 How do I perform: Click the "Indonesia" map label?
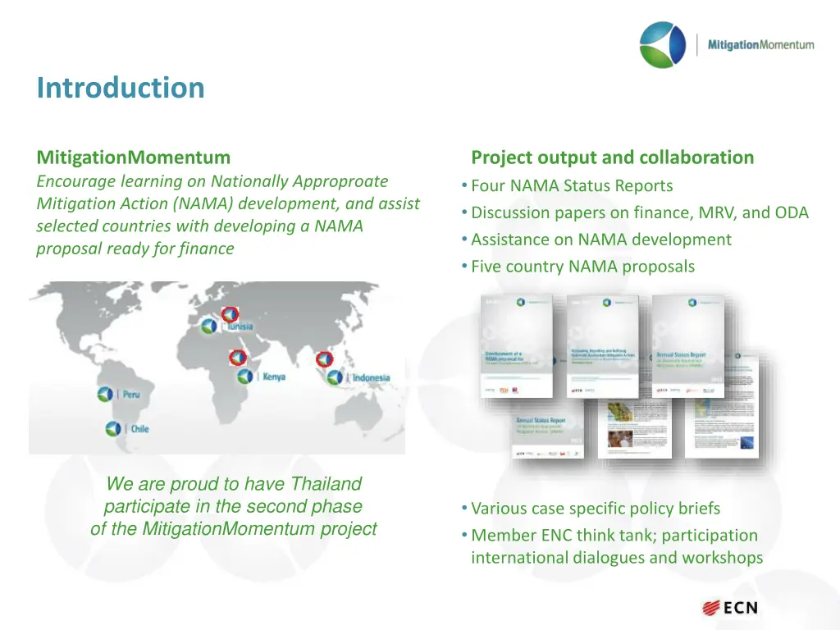[372, 377]
